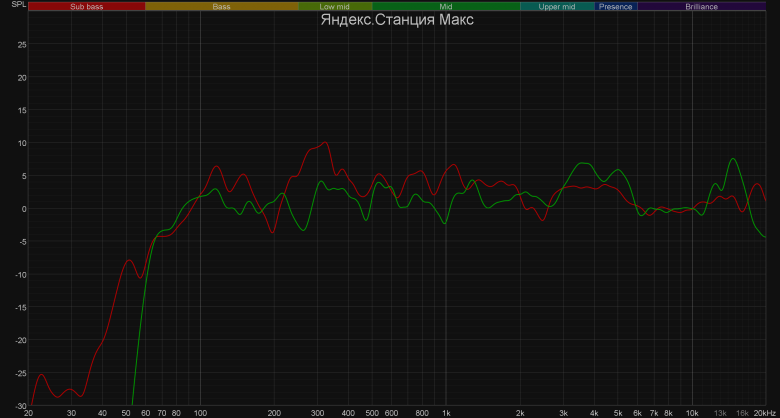The height and width of the screenshot is (418, 780).
Task: Click the SPL axis label
Action: coord(18,4)
